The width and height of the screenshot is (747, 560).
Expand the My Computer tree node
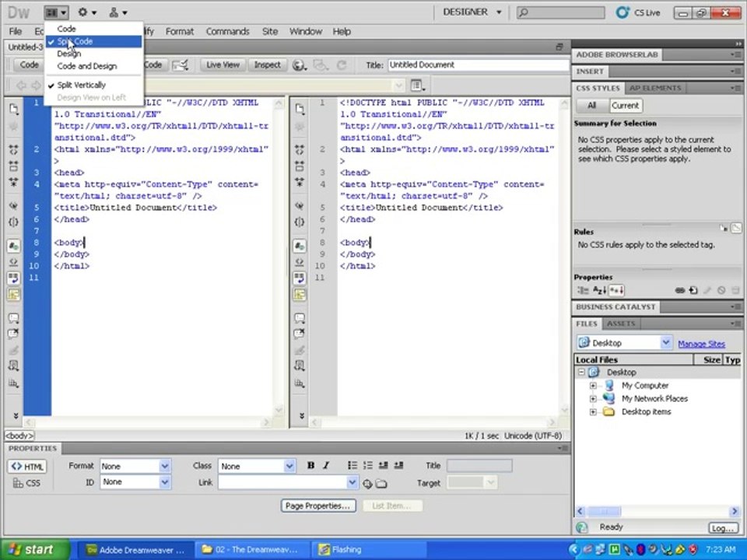[x=593, y=386]
